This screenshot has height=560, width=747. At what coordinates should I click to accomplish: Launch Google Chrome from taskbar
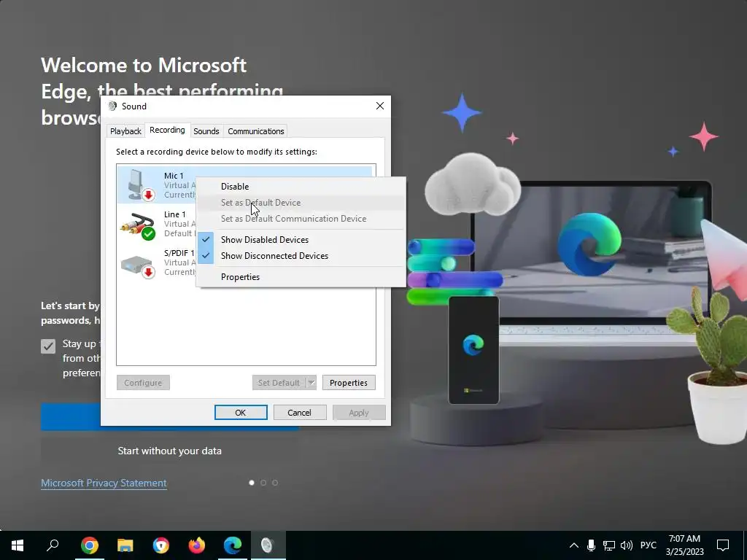click(x=90, y=545)
